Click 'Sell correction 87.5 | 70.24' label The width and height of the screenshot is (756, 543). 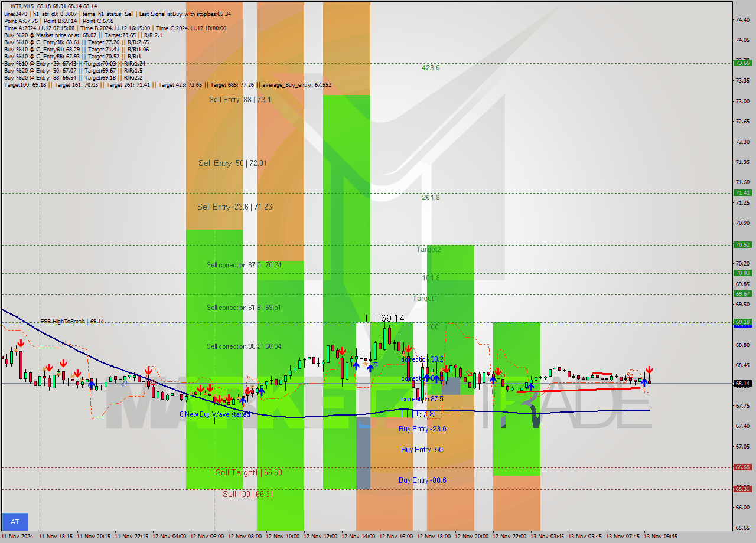point(244,265)
